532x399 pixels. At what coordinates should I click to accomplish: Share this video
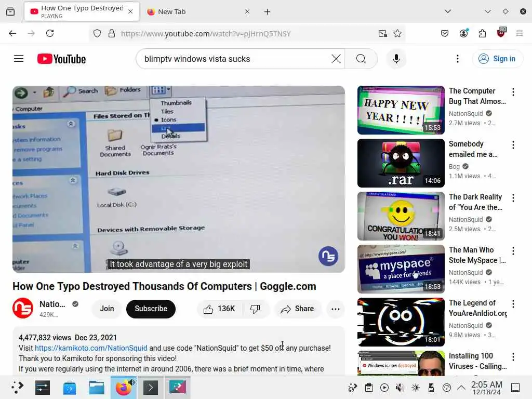point(297,309)
